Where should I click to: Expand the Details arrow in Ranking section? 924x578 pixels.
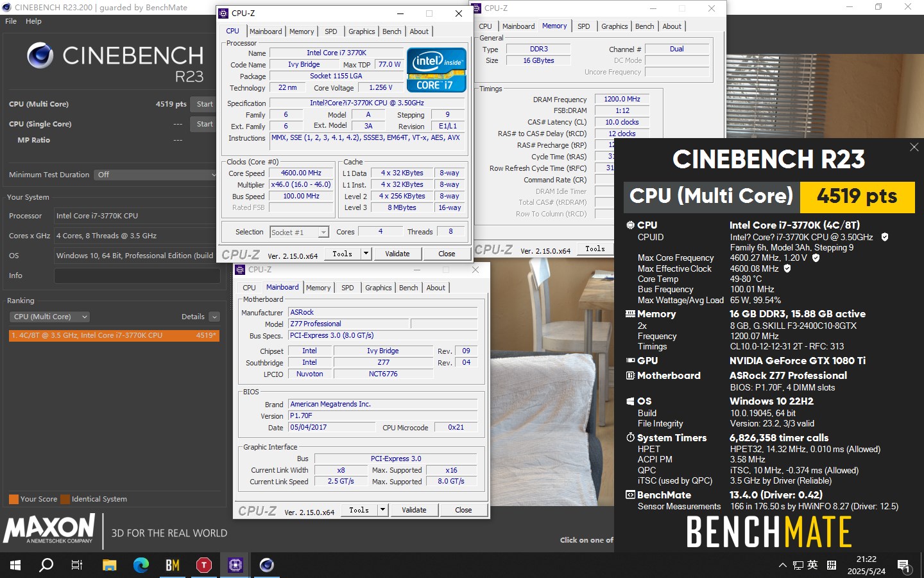coord(214,317)
